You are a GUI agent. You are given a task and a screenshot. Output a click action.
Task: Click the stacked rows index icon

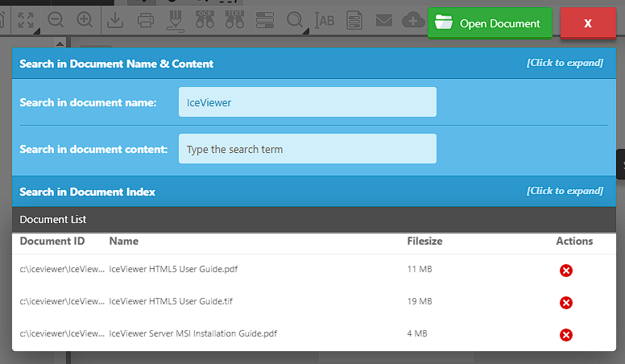tap(265, 20)
